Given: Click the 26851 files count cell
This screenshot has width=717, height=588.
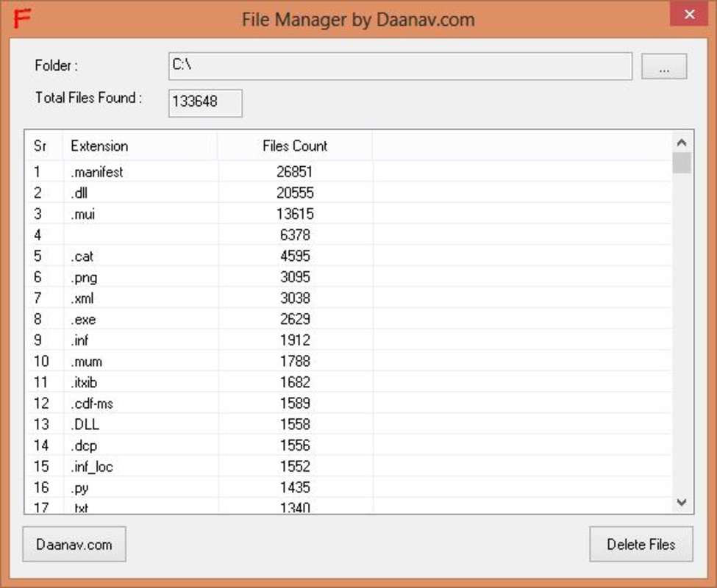Looking at the screenshot, I should tap(295, 172).
